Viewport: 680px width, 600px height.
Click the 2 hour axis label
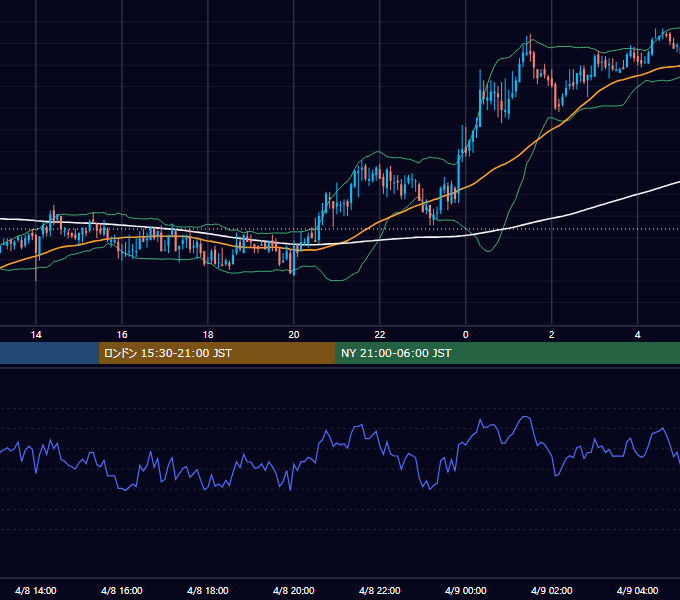[551, 335]
